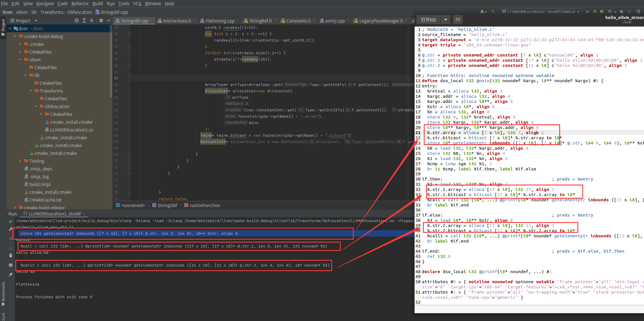Viewport: 644px width, 321px height.
Task: Click the wrench icon in the Run panel
Action: pyautogui.click(x=11, y=229)
